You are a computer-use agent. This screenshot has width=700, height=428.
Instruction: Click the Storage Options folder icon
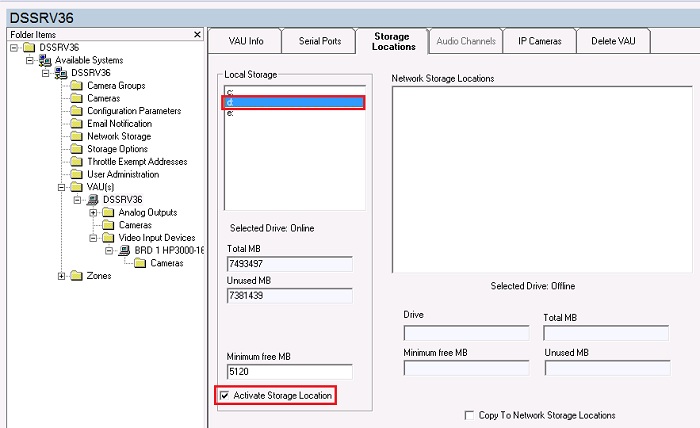[77, 149]
